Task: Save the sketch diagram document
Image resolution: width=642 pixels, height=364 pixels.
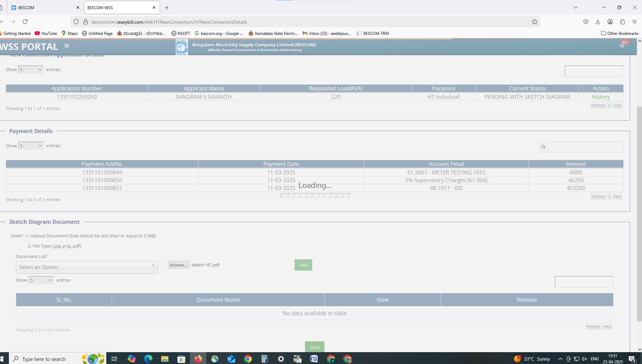Action: coord(315,347)
